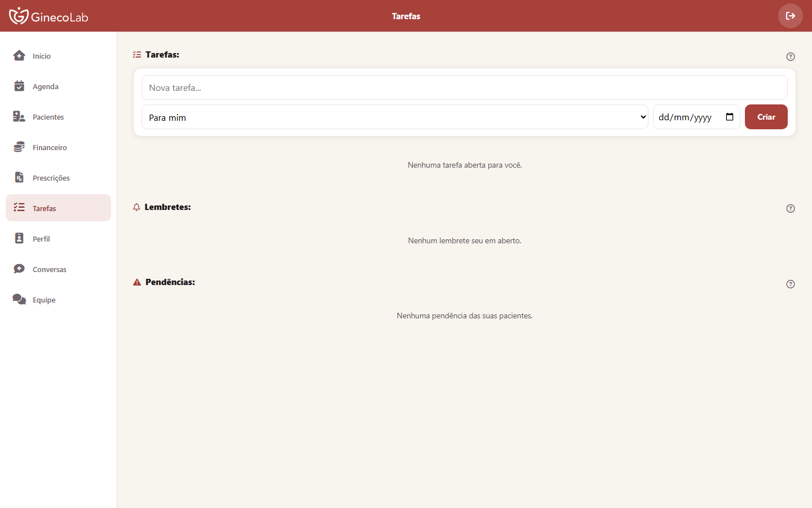Open help for the Lembretes section
Viewport: 812px width, 508px height.
[x=791, y=208]
